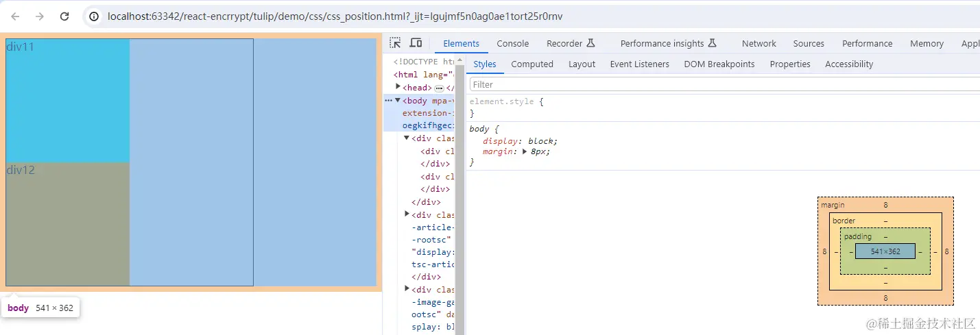Click the Performance insights flask icon
The height and width of the screenshot is (335, 980).
(x=712, y=43)
